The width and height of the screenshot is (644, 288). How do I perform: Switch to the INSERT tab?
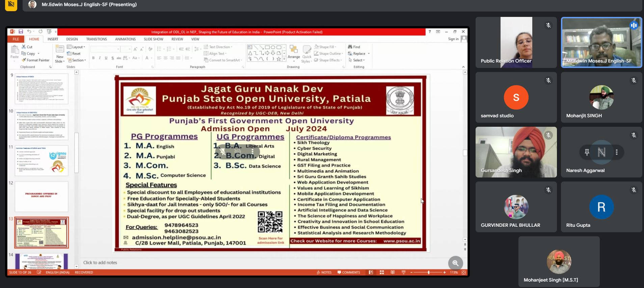coord(53,39)
